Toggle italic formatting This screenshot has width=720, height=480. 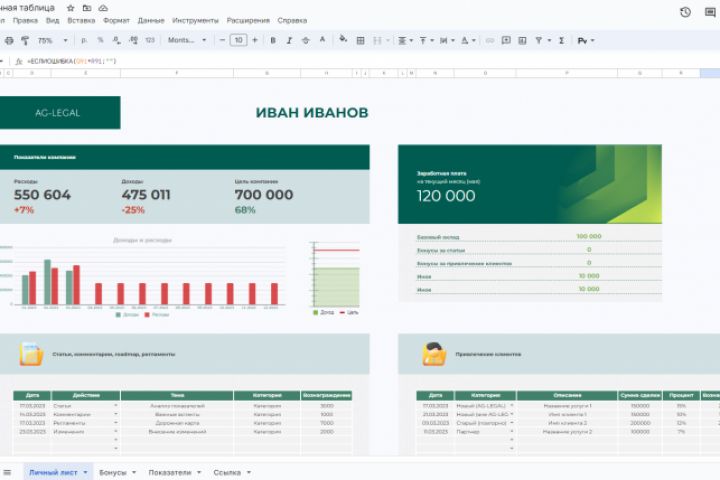pyautogui.click(x=289, y=40)
